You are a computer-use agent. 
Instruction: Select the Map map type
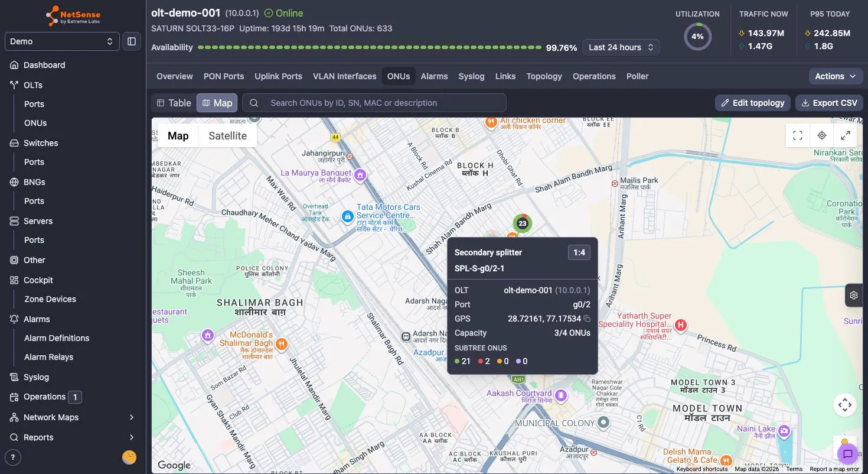tap(178, 135)
